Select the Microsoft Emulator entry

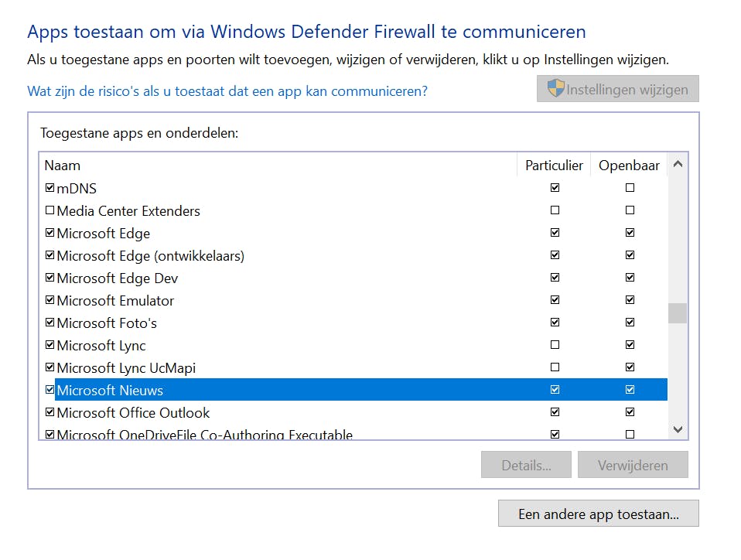pyautogui.click(x=115, y=301)
